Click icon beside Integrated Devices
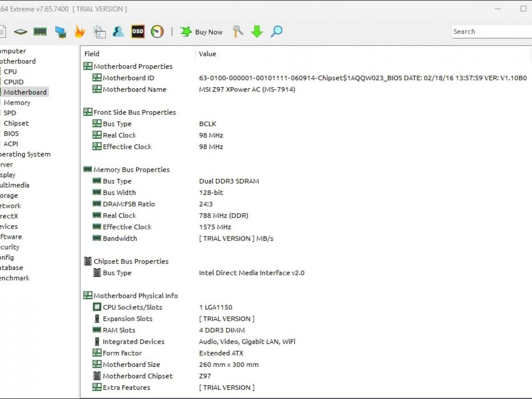 point(97,341)
